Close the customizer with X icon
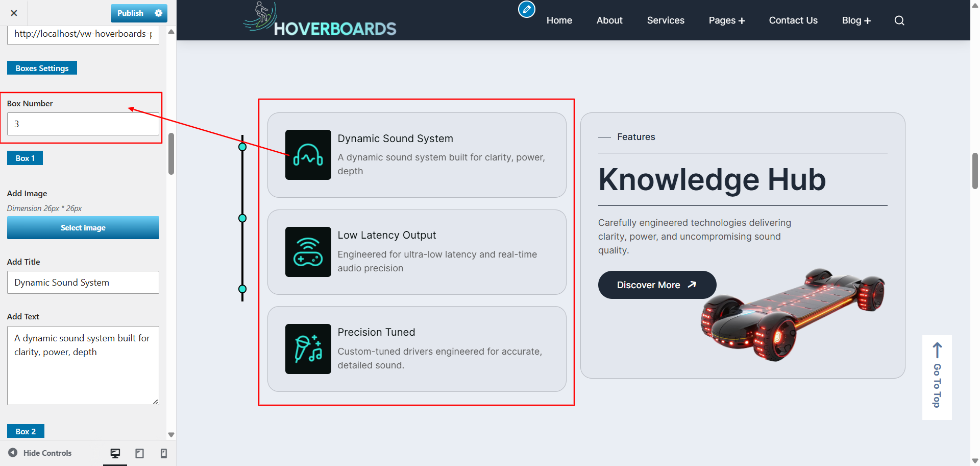The height and width of the screenshot is (466, 980). point(14,13)
